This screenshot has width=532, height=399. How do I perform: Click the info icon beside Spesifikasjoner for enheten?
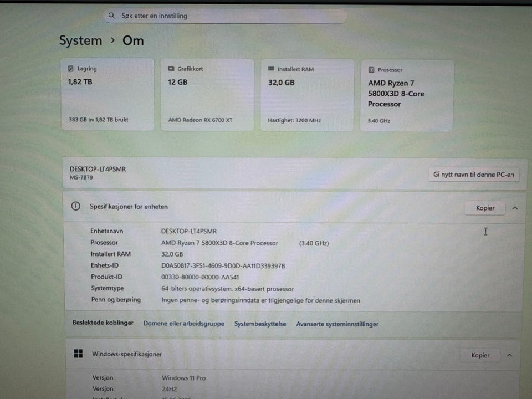tap(76, 206)
